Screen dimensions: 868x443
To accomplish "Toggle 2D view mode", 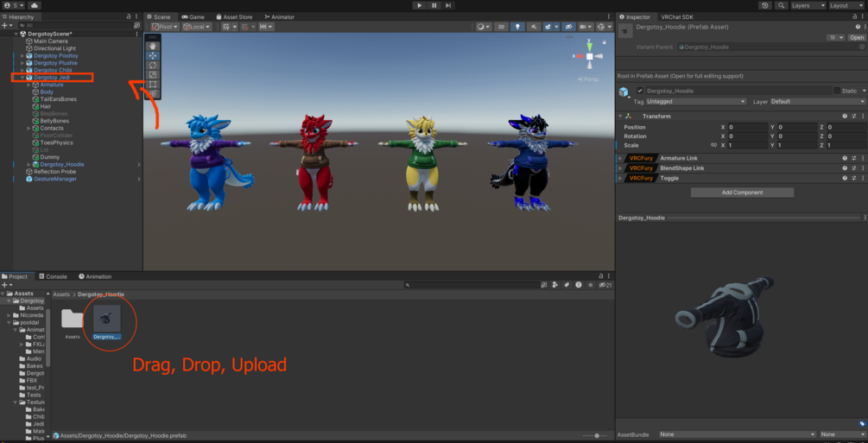I will pyautogui.click(x=500, y=27).
